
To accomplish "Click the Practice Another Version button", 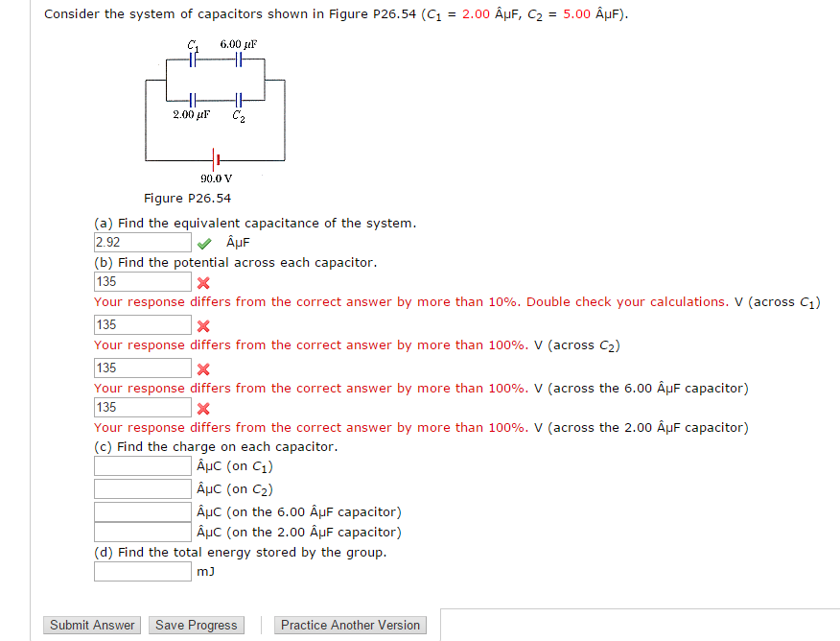I will point(350,625).
